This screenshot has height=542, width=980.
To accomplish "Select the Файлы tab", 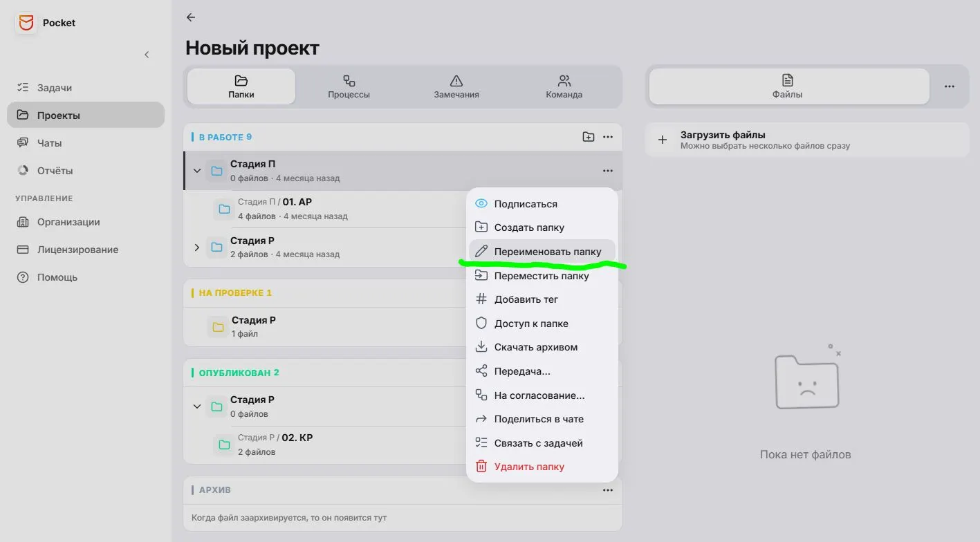I will click(x=788, y=86).
